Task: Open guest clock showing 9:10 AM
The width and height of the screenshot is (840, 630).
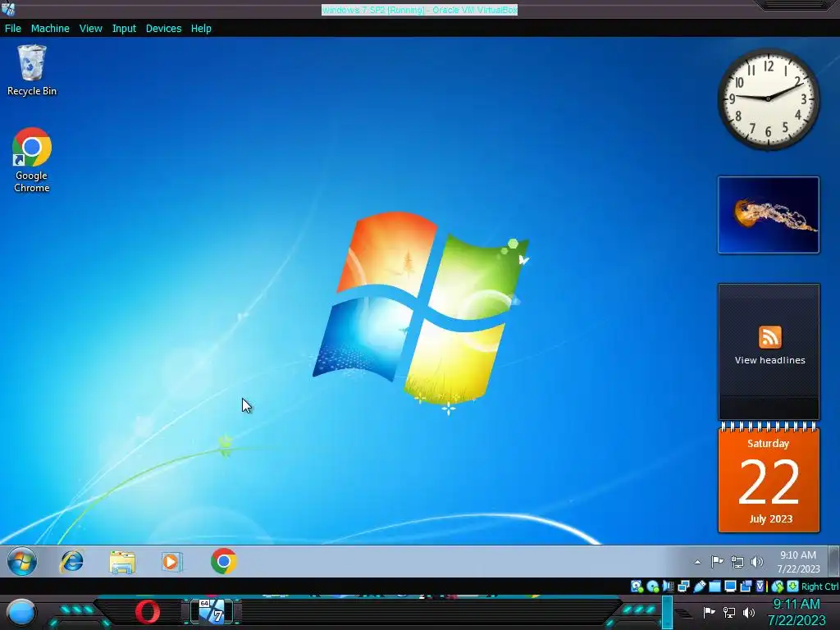Action: point(798,561)
